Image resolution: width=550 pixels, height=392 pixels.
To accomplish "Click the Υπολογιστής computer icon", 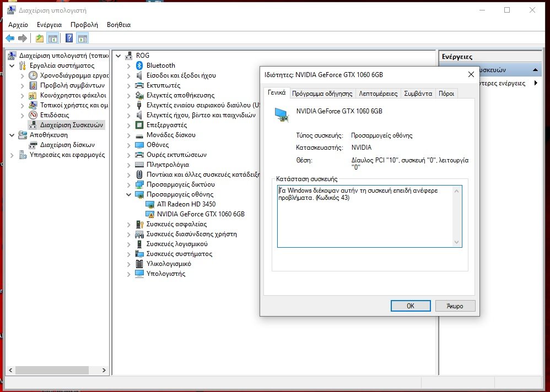I will point(139,274).
